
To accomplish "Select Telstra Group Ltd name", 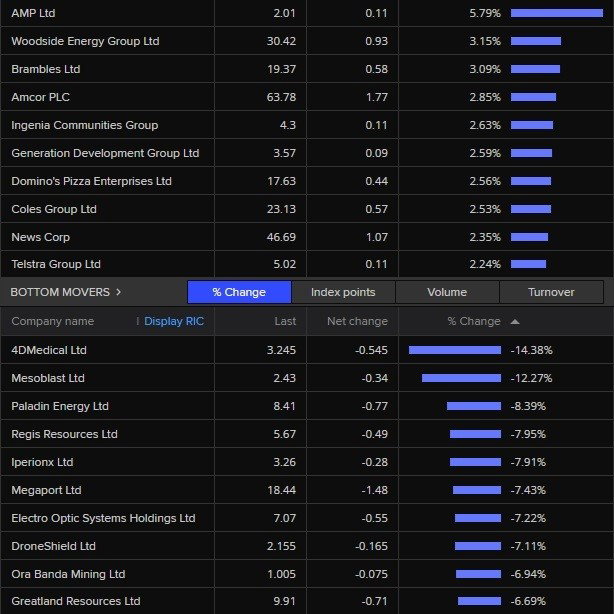I will [56, 264].
